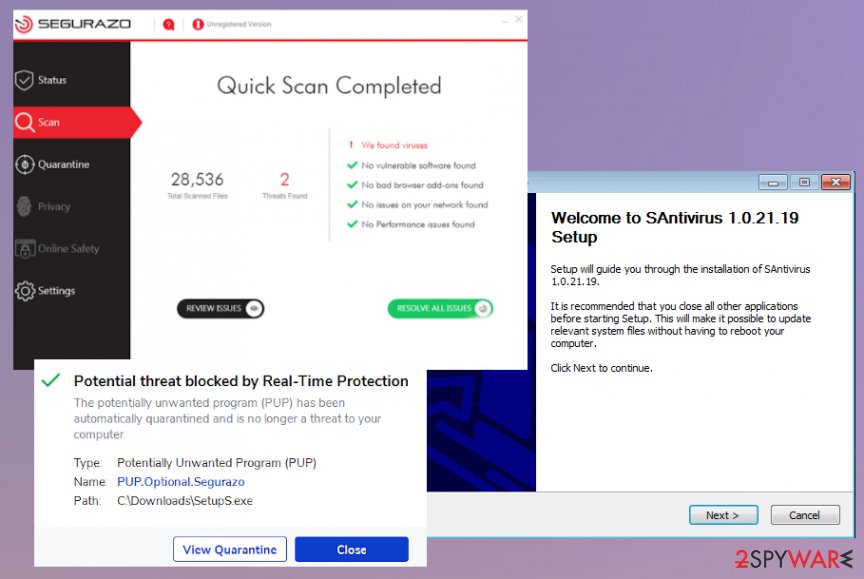Image resolution: width=864 pixels, height=579 pixels.
Task: Click the red support icon in Segurazo header
Action: (169, 24)
